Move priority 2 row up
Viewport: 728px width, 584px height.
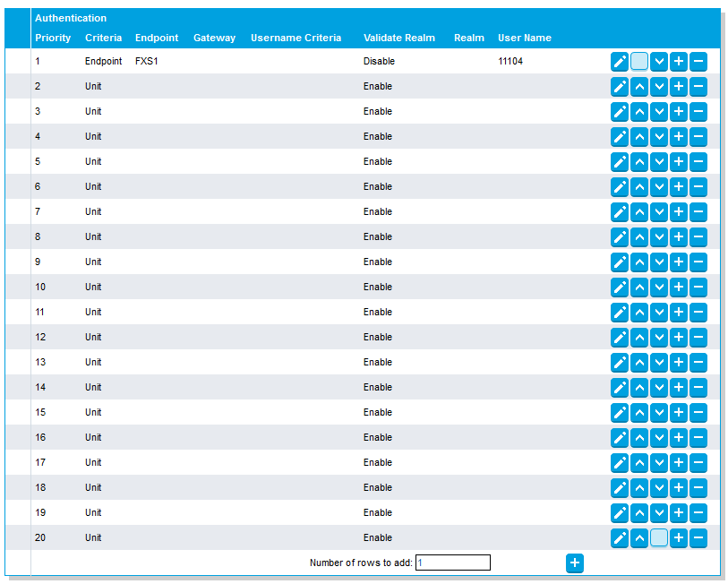[x=639, y=87]
